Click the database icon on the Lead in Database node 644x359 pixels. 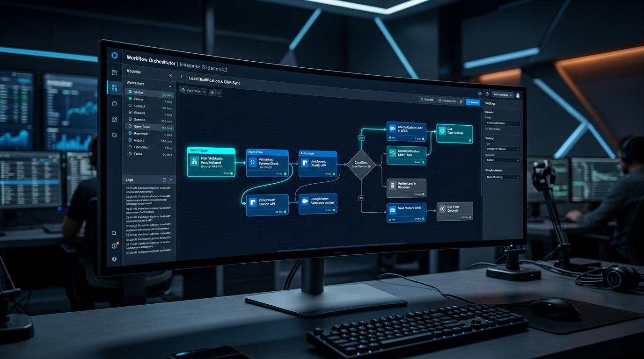[393, 186]
